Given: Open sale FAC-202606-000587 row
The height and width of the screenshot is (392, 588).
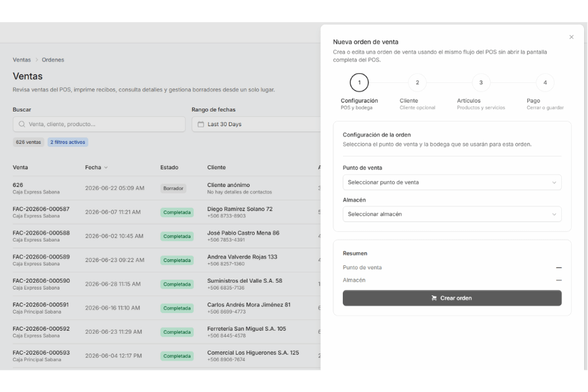Looking at the screenshot, I should [167, 212].
